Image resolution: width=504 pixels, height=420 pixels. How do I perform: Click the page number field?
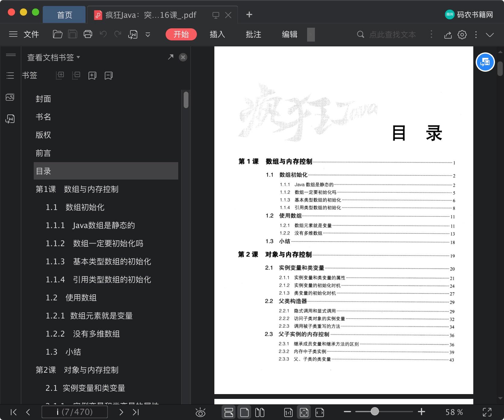click(x=74, y=412)
